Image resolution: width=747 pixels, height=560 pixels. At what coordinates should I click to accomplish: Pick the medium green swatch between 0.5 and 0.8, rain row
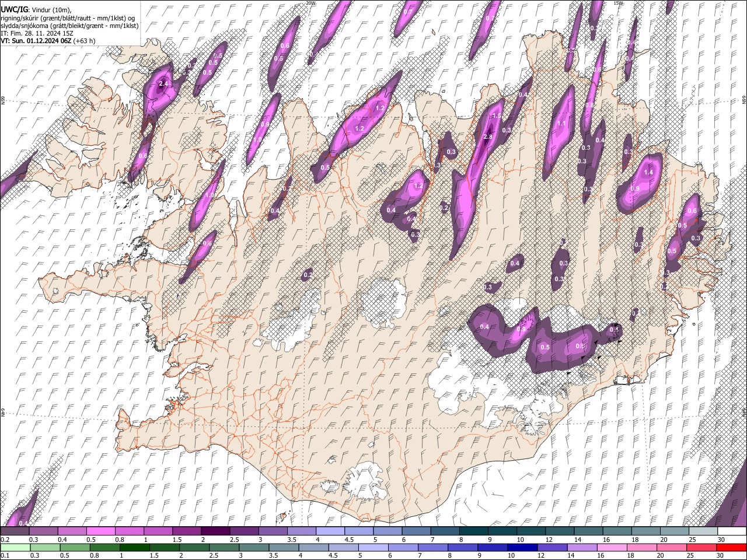pyautogui.click(x=75, y=548)
